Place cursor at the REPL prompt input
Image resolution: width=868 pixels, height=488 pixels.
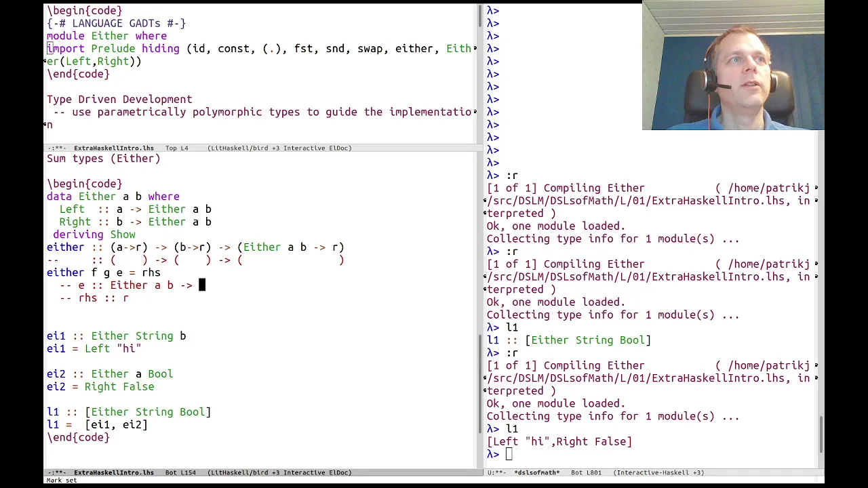coord(509,455)
